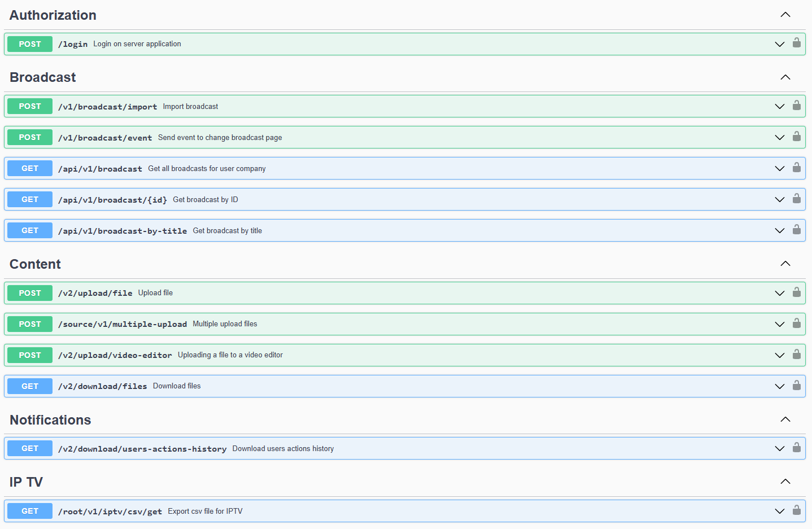812x529 pixels.
Task: Expand the broadcast-by-title endpoint arrow
Action: click(779, 231)
